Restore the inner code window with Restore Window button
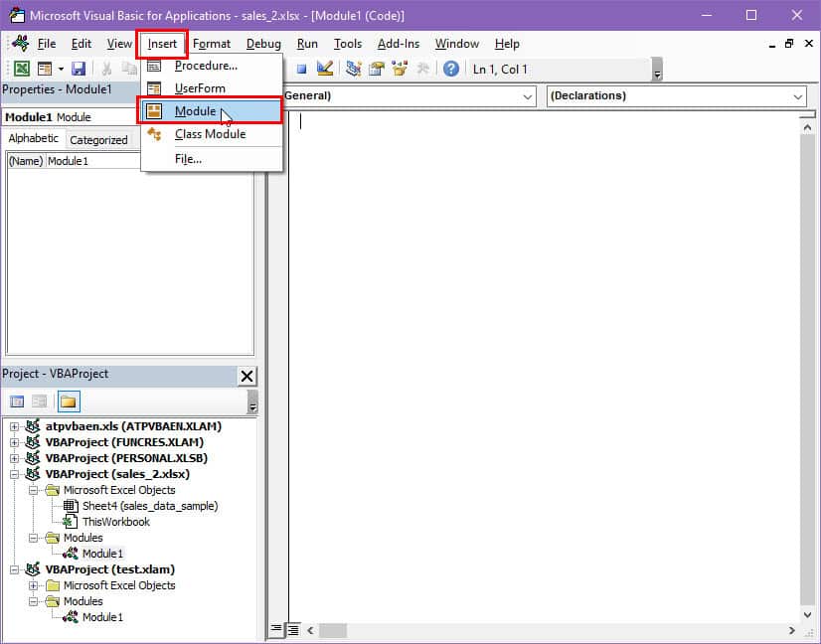Viewport: 821px width, 644px height. 789,44
